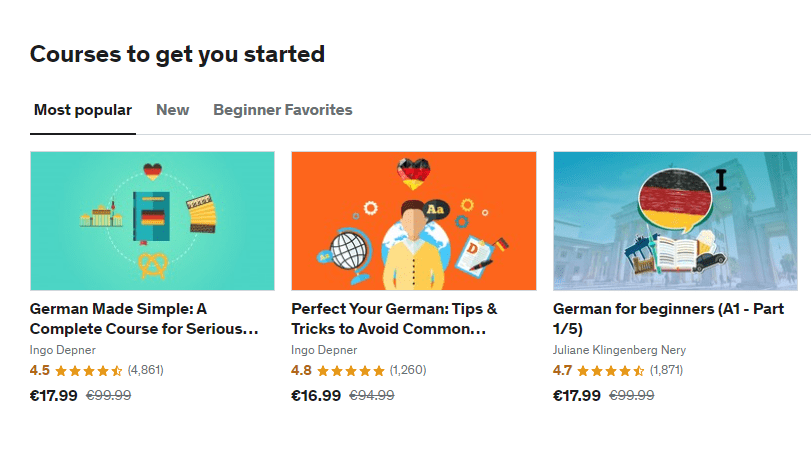This screenshot has height=453, width=811.
Task: Open German for beginners course image
Action: 675,221
